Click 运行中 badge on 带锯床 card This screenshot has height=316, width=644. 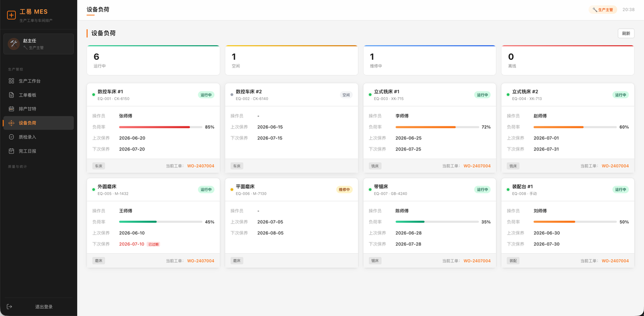click(x=482, y=190)
